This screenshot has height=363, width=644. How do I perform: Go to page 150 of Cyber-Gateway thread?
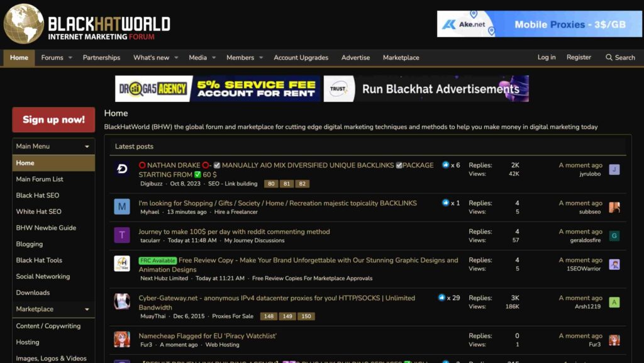[306, 316]
